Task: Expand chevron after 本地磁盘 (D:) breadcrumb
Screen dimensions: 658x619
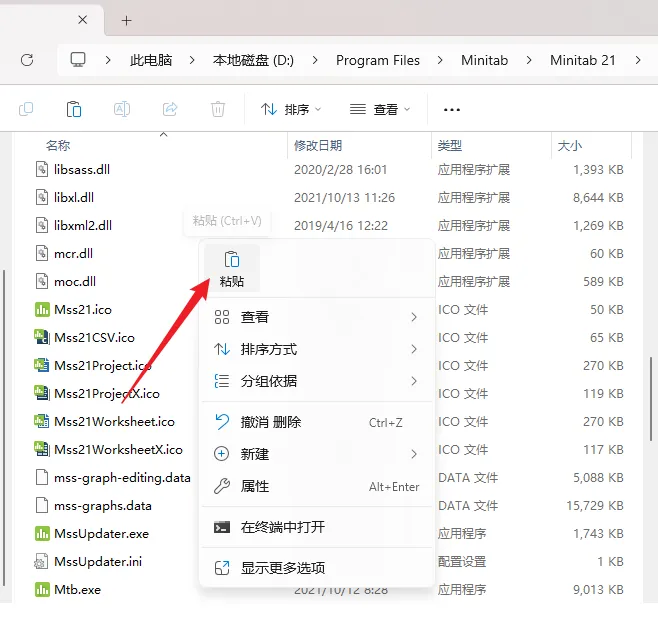Action: coord(315,60)
